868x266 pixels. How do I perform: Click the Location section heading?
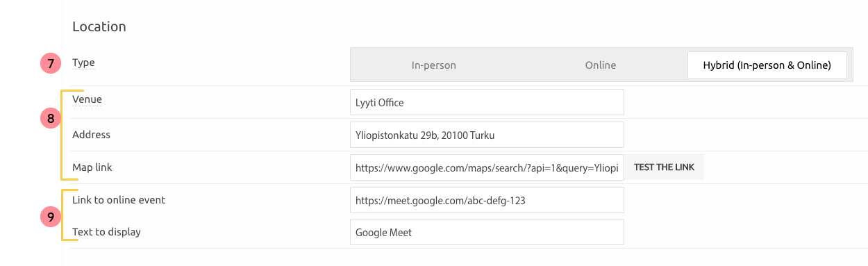[x=99, y=27]
